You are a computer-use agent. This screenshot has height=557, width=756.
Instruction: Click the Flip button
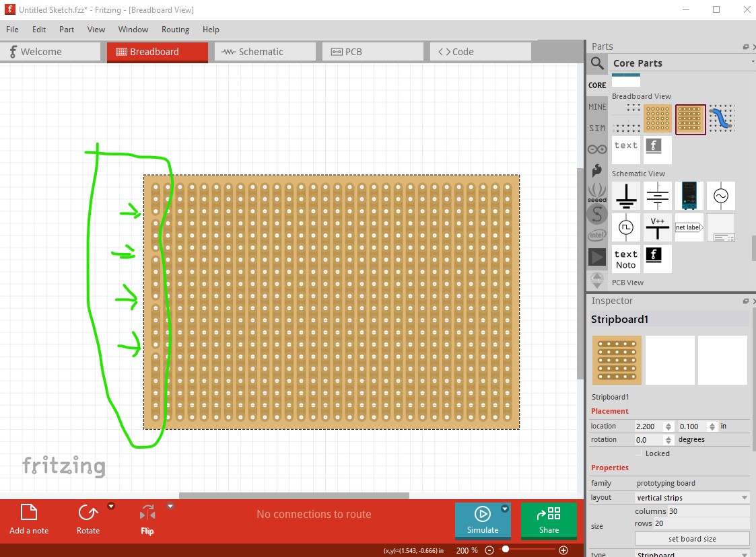click(147, 519)
